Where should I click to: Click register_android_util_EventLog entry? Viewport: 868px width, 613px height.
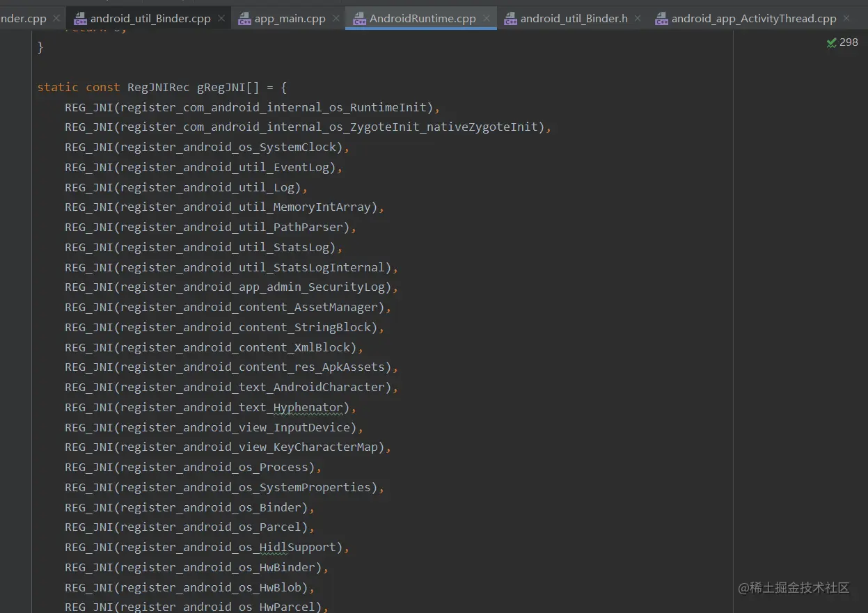pos(204,167)
